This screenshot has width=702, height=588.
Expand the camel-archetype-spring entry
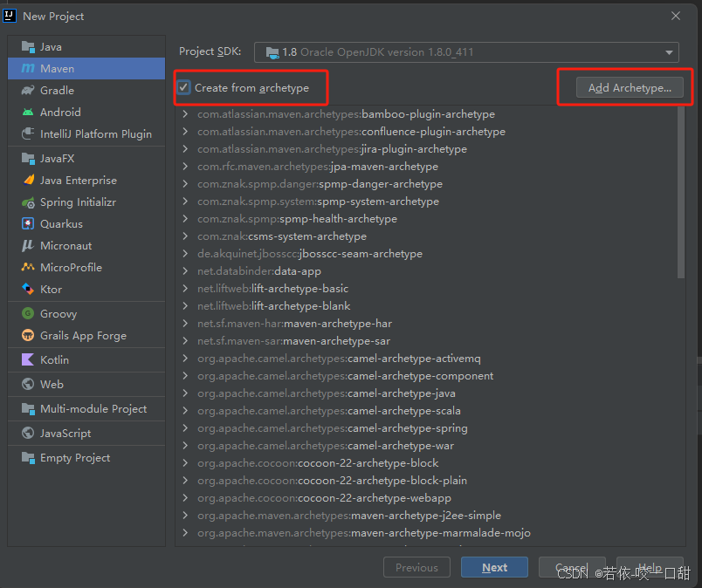185,428
